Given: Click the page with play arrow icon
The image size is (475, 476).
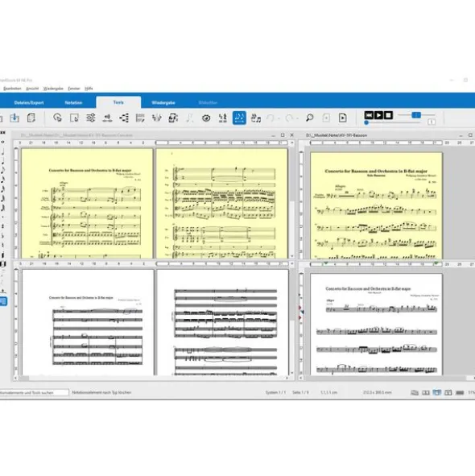Looking at the screenshot, I should point(343,118).
